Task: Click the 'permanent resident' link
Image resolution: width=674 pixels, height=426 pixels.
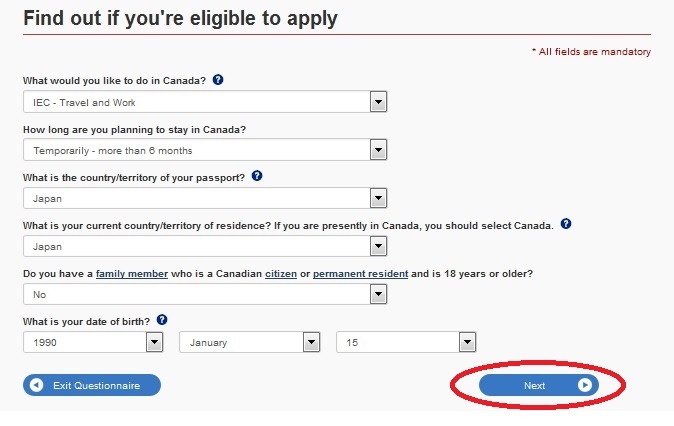Action: [360, 273]
